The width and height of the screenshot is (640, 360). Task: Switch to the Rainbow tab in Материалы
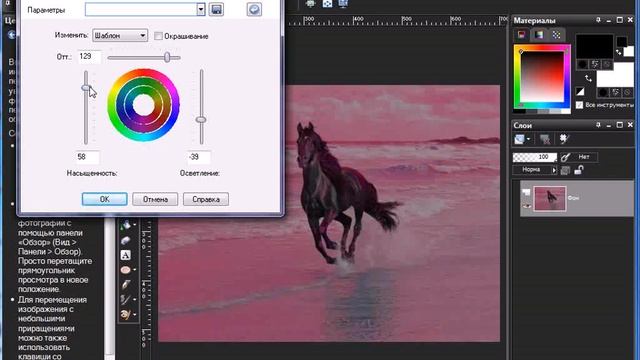click(x=539, y=35)
